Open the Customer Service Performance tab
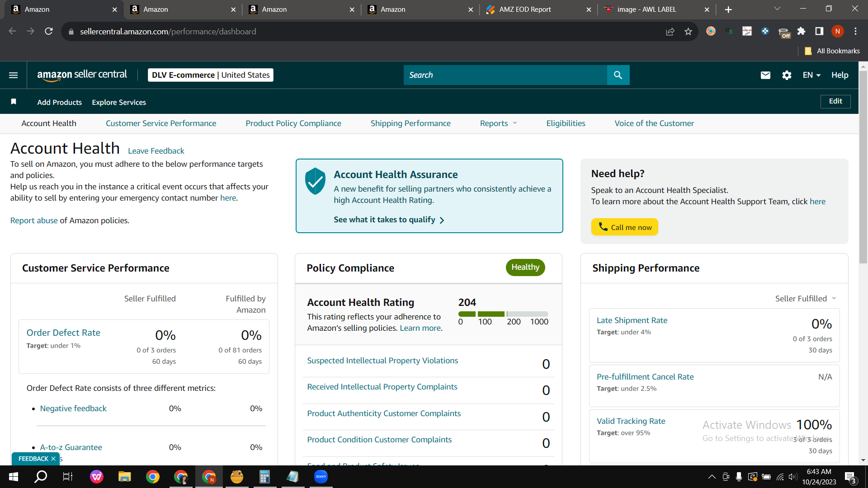The height and width of the screenshot is (488, 868). click(x=161, y=123)
